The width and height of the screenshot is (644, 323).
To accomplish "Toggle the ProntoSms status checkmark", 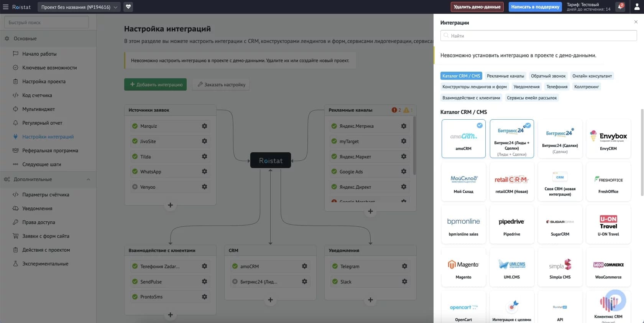I will (135, 297).
